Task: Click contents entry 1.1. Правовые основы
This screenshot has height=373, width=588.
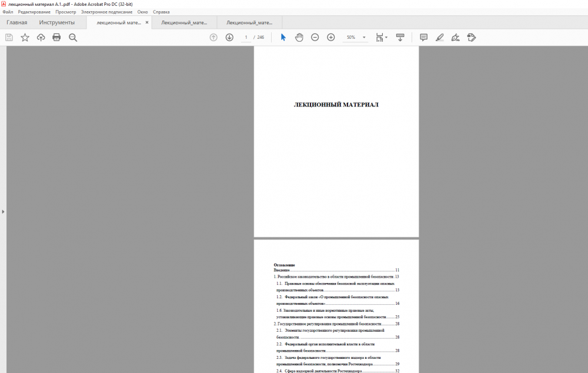Action: (338, 287)
